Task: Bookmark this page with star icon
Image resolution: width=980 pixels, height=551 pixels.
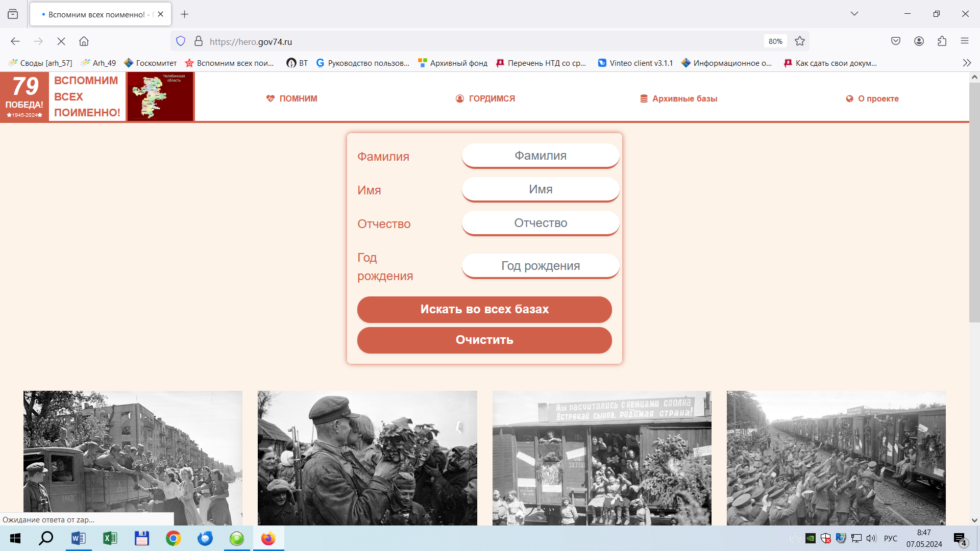Action: click(800, 41)
